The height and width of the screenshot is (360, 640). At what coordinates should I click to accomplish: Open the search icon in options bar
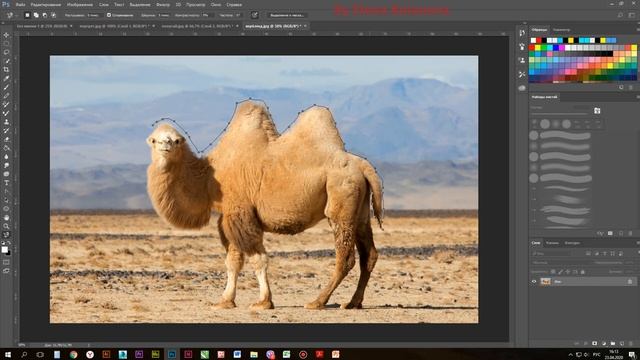pyautogui.click(x=620, y=15)
